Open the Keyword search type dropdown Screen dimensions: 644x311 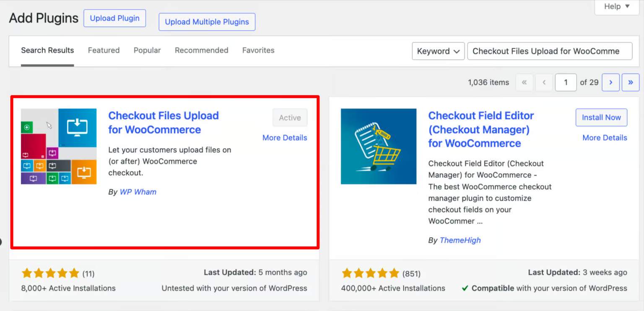coord(438,51)
